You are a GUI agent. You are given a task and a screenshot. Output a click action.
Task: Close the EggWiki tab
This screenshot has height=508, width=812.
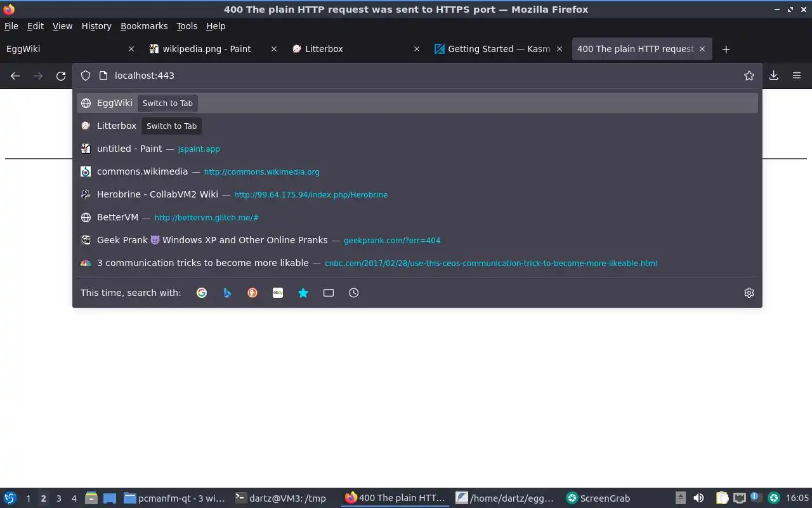(x=131, y=49)
